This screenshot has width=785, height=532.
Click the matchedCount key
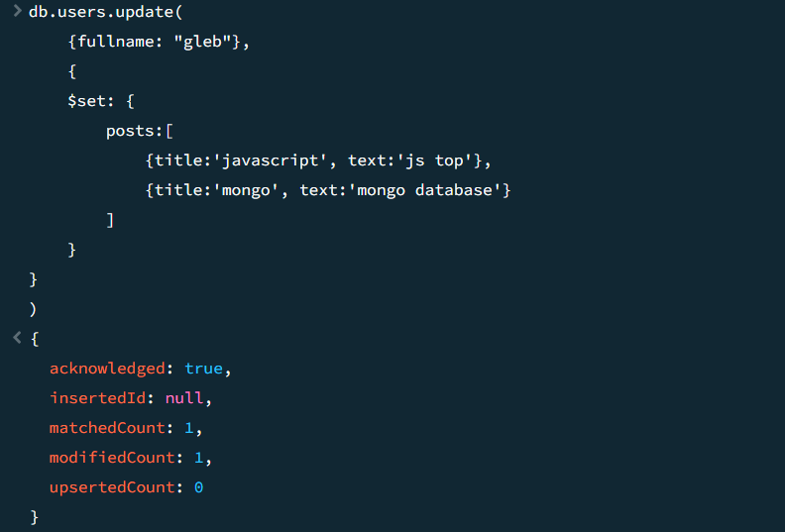coord(107,428)
